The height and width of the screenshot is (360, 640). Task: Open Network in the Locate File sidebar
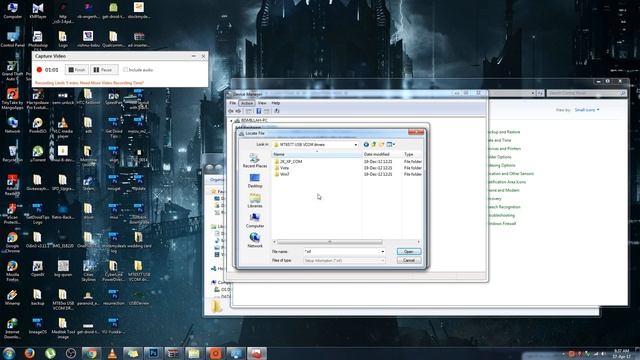pos(255,240)
